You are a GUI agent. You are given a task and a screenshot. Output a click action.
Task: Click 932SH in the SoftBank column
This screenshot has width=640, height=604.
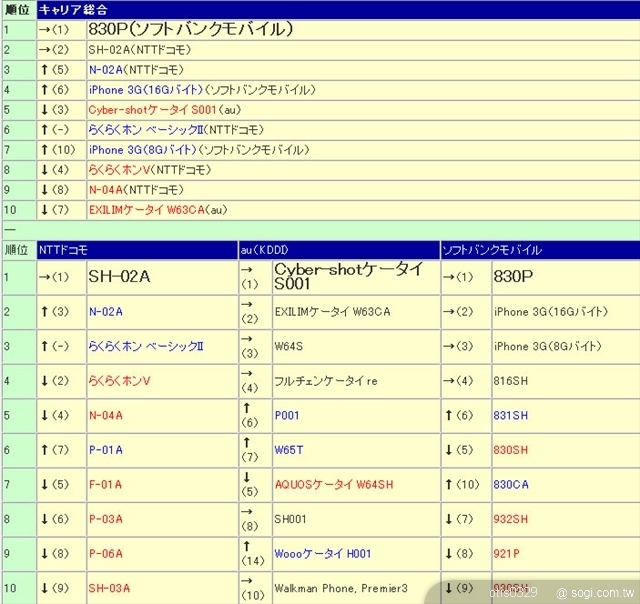(511, 519)
